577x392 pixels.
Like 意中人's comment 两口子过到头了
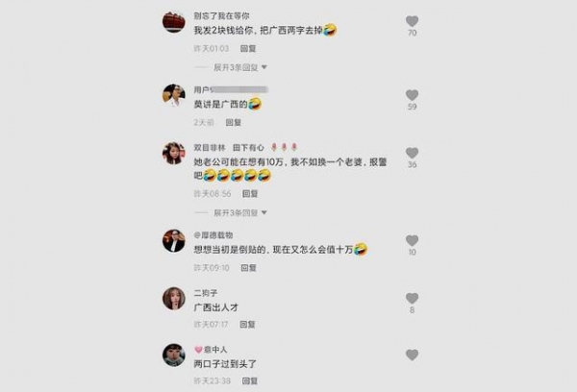click(412, 355)
